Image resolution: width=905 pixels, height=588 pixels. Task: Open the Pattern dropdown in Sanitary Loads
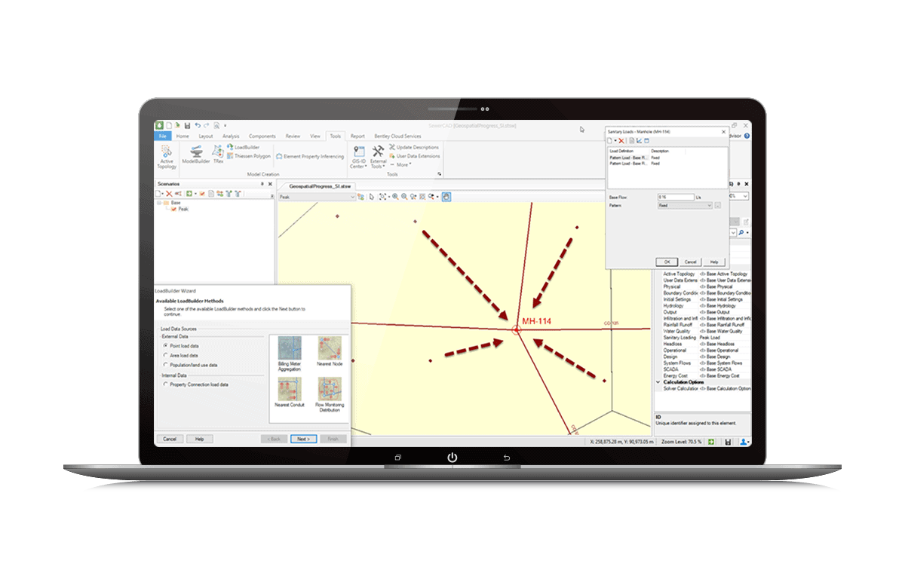click(710, 205)
